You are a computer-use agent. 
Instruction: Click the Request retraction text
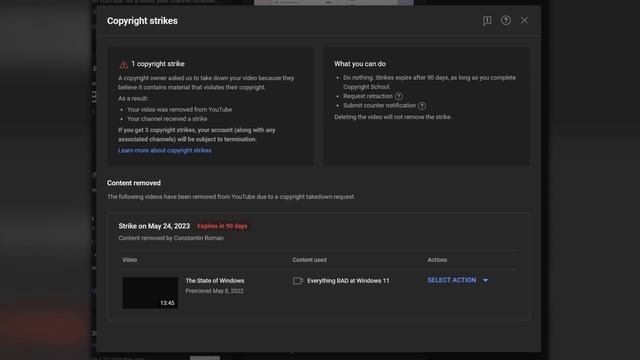[367, 96]
